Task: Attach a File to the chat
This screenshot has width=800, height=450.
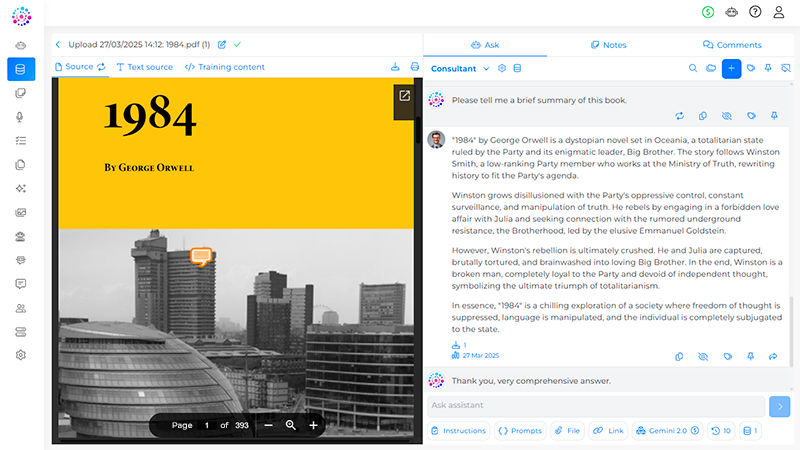Action: (567, 431)
